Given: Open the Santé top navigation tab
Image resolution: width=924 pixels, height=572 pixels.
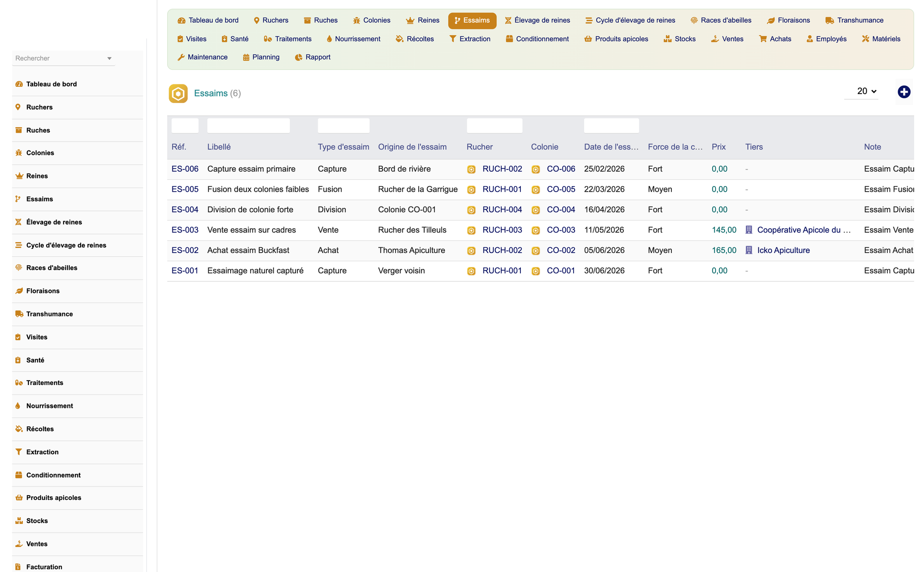Looking at the screenshot, I should [x=235, y=39].
